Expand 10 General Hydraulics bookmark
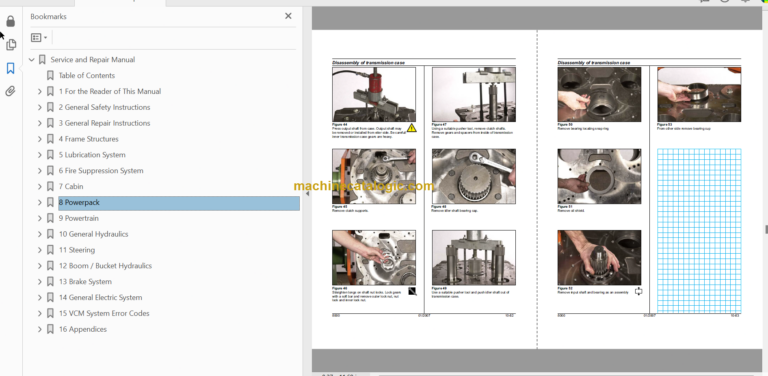768x376 pixels. click(40, 234)
